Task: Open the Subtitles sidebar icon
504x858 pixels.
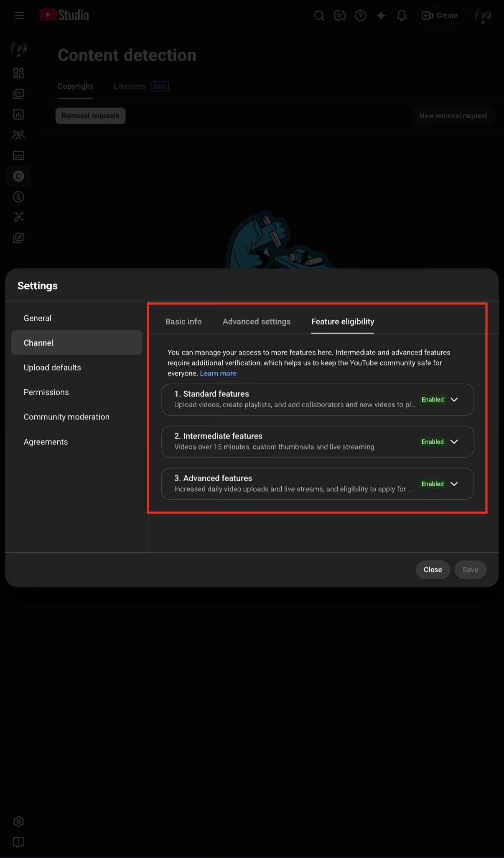Action: coord(18,156)
